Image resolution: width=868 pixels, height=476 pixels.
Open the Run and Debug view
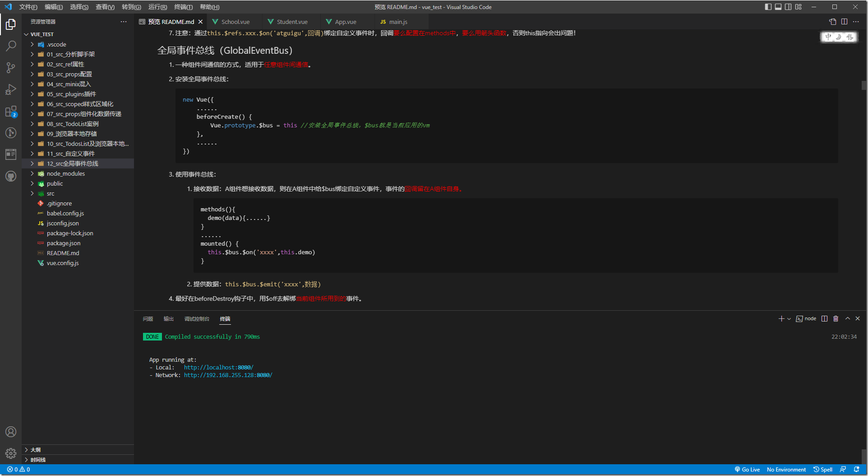pyautogui.click(x=11, y=89)
